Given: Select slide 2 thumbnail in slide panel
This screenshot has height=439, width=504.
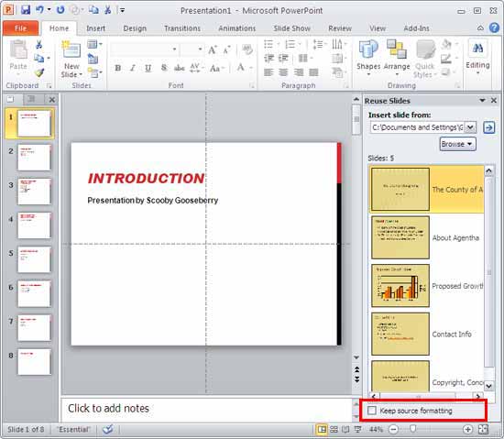Looking at the screenshot, I should tap(34, 158).
